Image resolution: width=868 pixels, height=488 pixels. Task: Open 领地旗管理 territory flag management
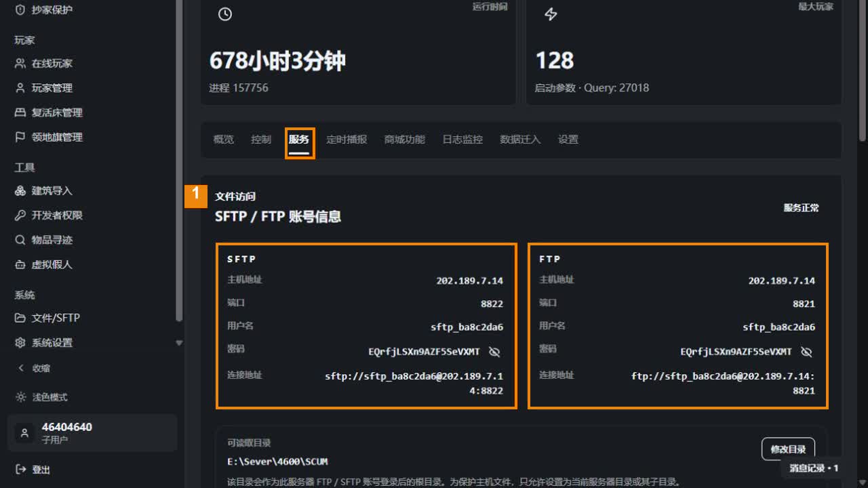pos(49,137)
